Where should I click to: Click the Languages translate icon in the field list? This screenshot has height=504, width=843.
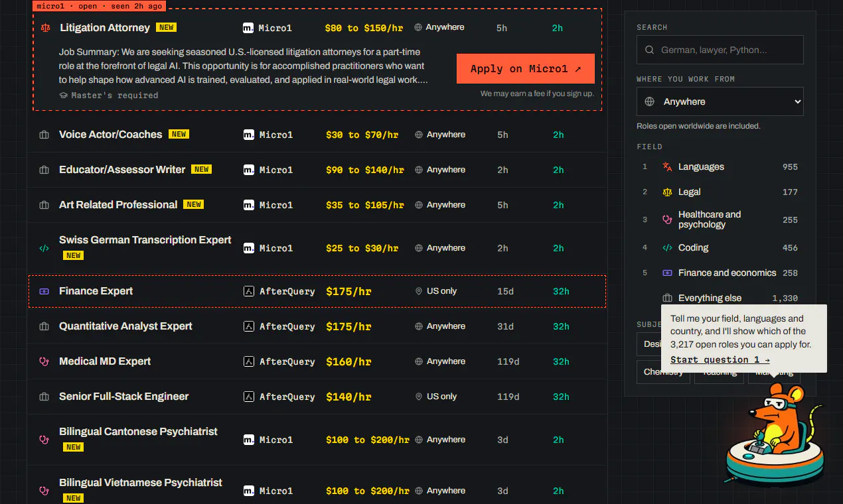[x=668, y=167]
